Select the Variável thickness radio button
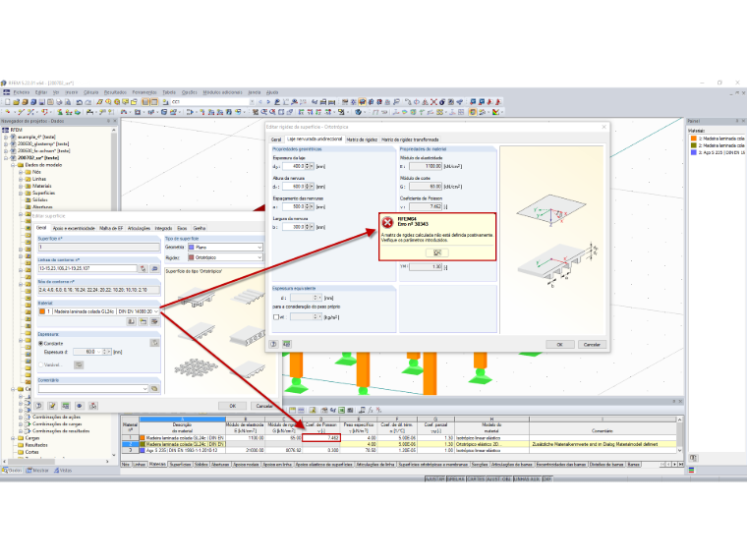This screenshot has width=747, height=560. coord(41,364)
